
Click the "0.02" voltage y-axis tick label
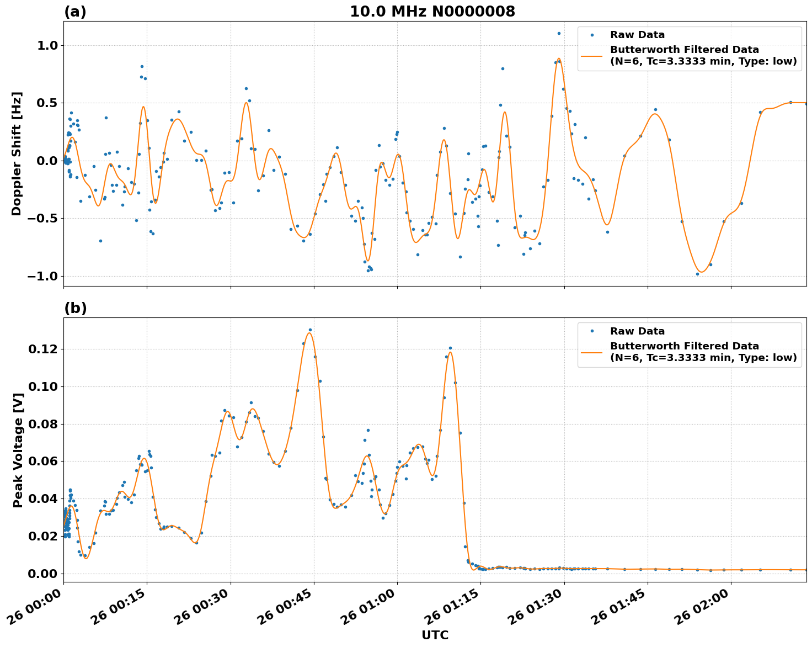tap(44, 537)
